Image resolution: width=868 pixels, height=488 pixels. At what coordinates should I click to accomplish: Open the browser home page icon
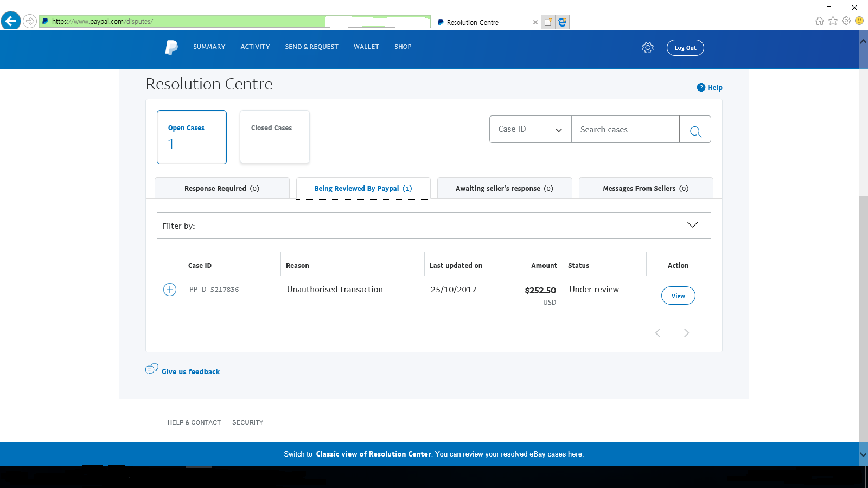point(820,21)
